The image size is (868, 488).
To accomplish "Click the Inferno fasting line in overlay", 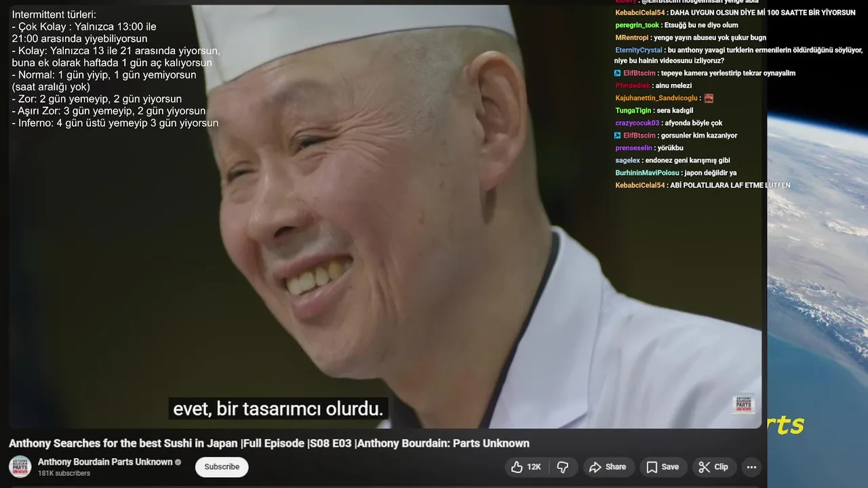I will pos(115,123).
